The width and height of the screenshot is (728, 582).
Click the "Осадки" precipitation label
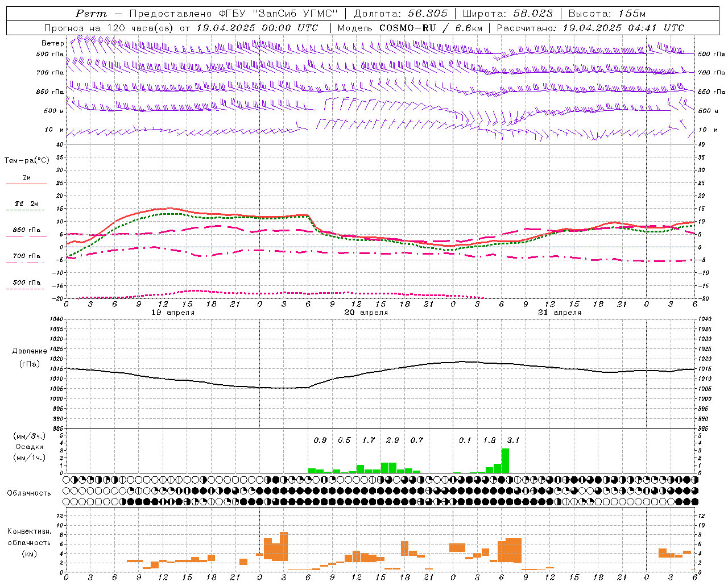click(29, 447)
